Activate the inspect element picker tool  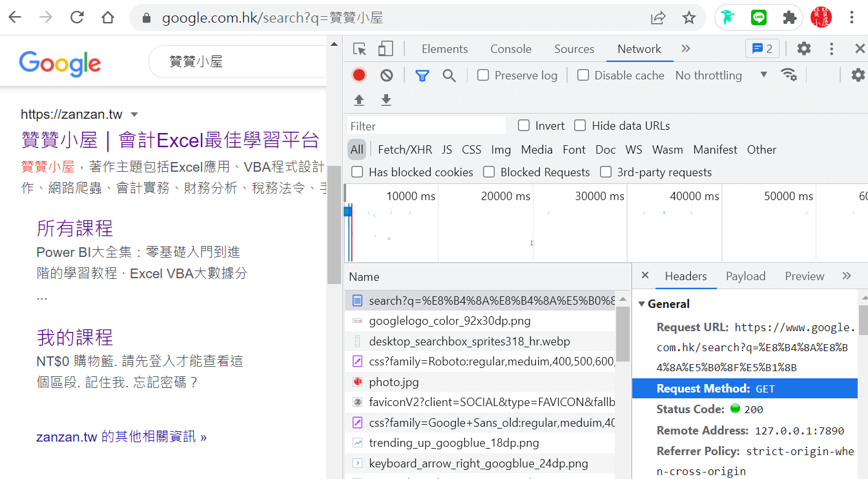(360, 49)
